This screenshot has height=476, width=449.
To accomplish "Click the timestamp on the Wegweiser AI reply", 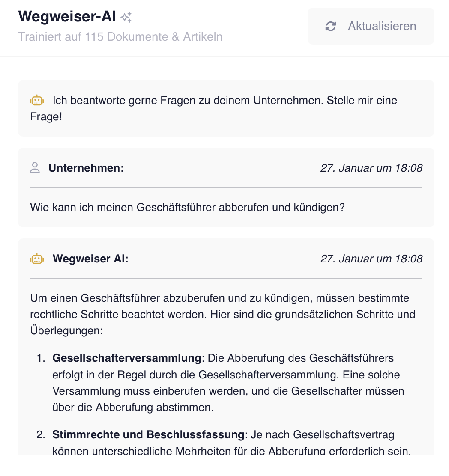I will (371, 259).
